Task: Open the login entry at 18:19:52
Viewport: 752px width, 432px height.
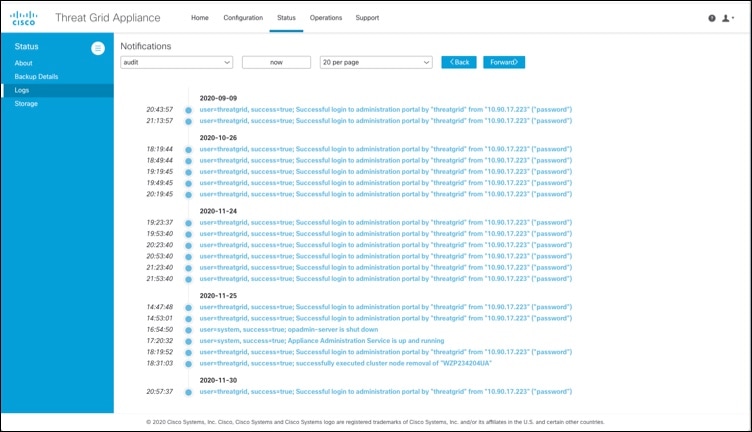Action: click(386, 352)
